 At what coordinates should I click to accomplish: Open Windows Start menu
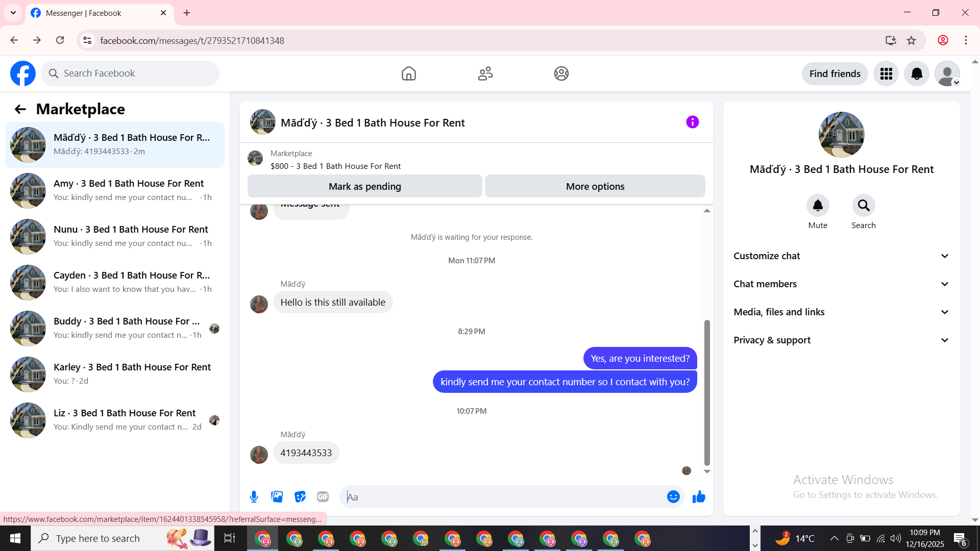(15, 538)
